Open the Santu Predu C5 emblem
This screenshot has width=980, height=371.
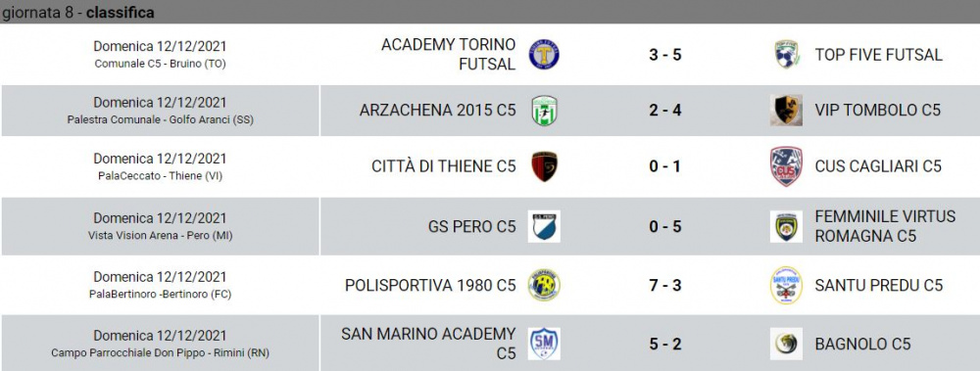(x=786, y=286)
